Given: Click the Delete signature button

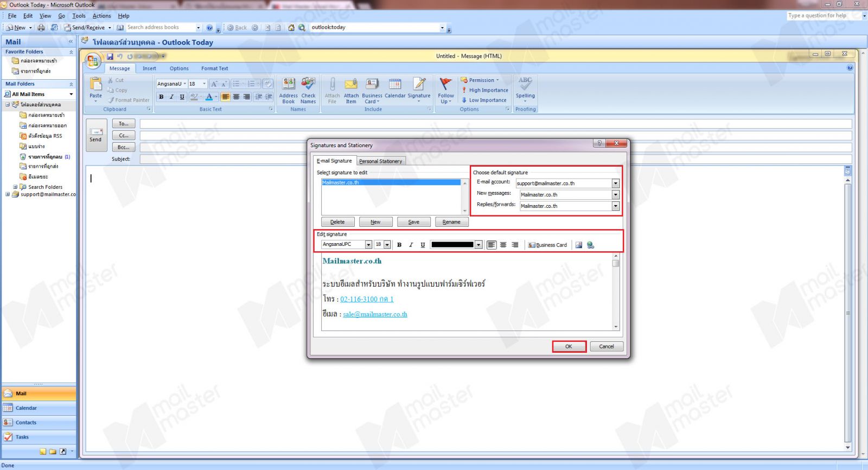Looking at the screenshot, I should pyautogui.click(x=337, y=222).
